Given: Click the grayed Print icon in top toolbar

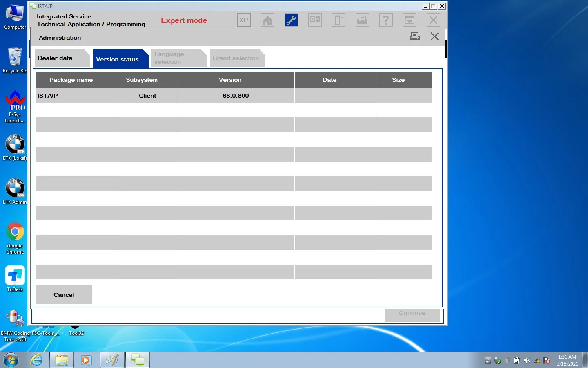Looking at the screenshot, I should click(362, 20).
